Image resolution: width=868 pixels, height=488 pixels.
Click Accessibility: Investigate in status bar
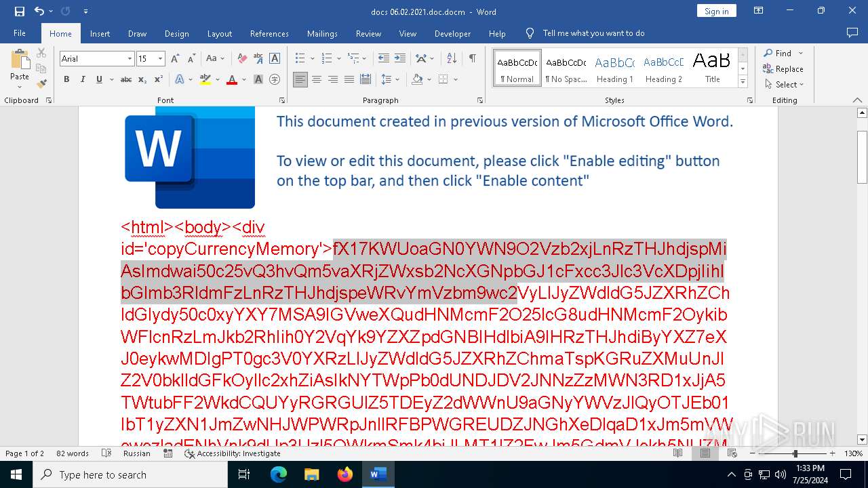click(x=233, y=453)
